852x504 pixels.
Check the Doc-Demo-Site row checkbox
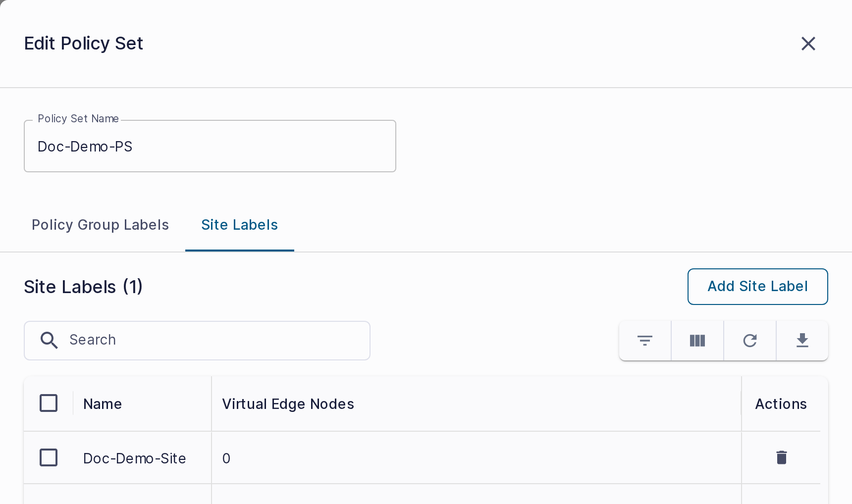click(49, 457)
